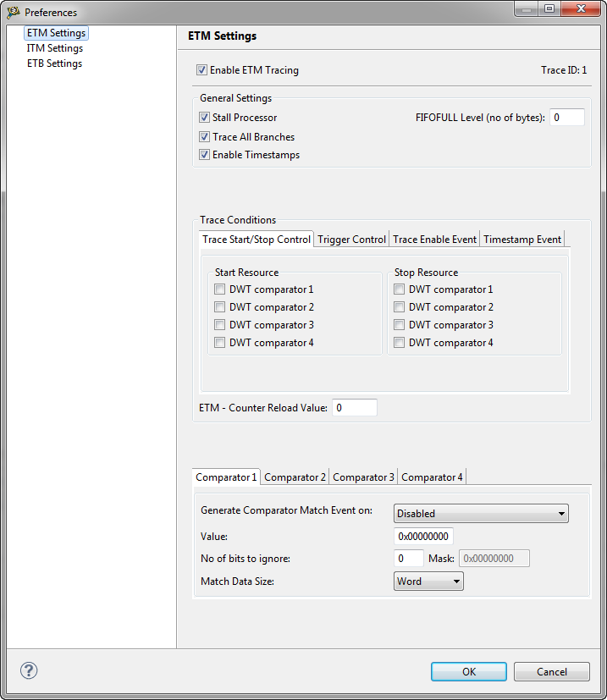This screenshot has height=700, width=607.
Task: Click the OK button
Action: [469, 671]
